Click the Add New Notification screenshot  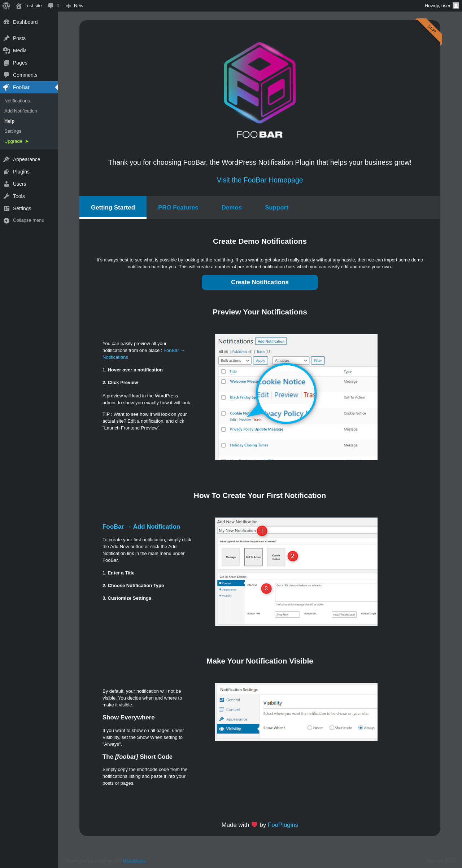(x=296, y=572)
